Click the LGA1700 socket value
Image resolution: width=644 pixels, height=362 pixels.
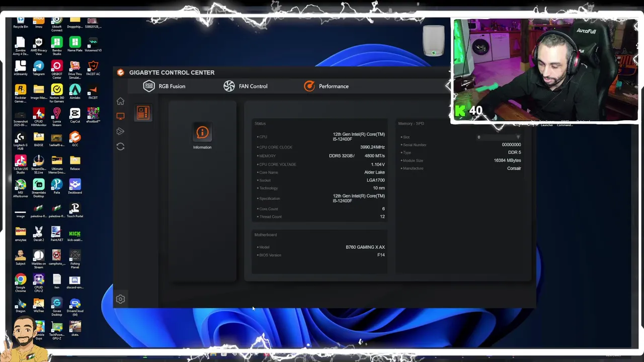point(376,180)
